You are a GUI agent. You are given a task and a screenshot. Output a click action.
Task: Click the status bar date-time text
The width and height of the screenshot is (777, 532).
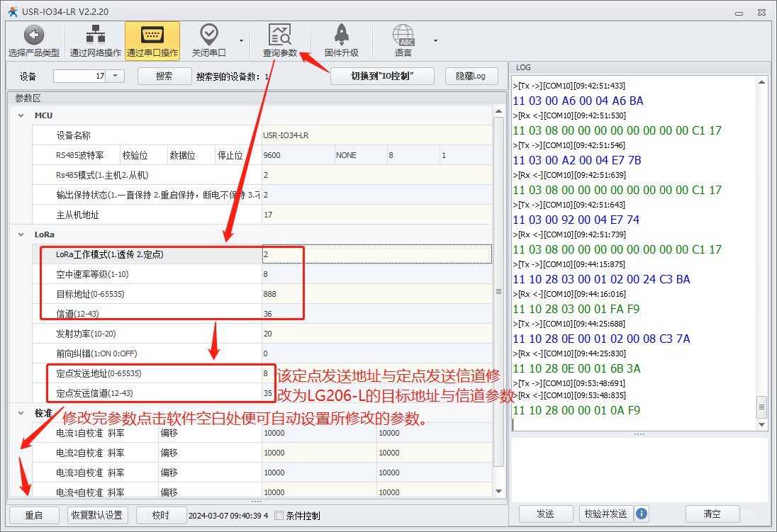click(x=228, y=516)
